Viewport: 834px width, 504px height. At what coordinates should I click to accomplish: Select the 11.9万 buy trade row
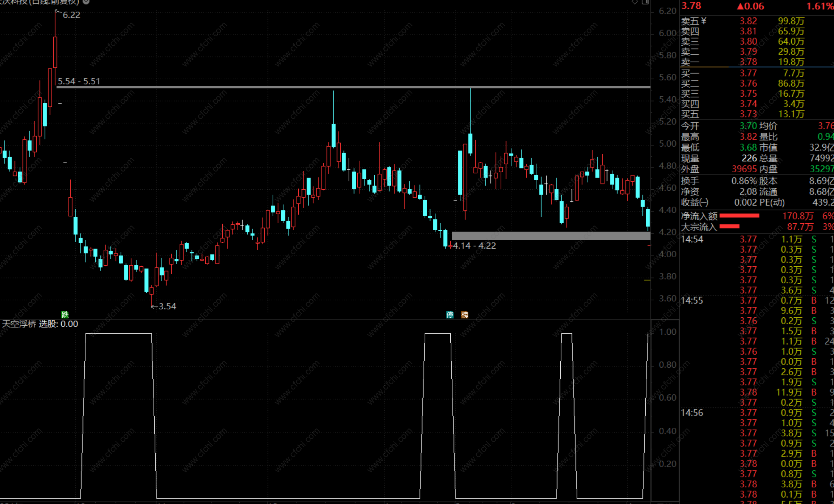pyautogui.click(x=789, y=393)
